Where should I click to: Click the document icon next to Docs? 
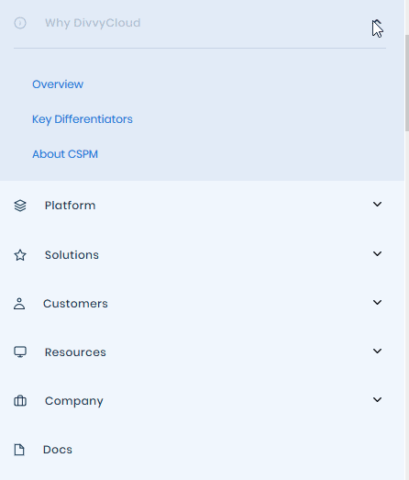tap(19, 450)
